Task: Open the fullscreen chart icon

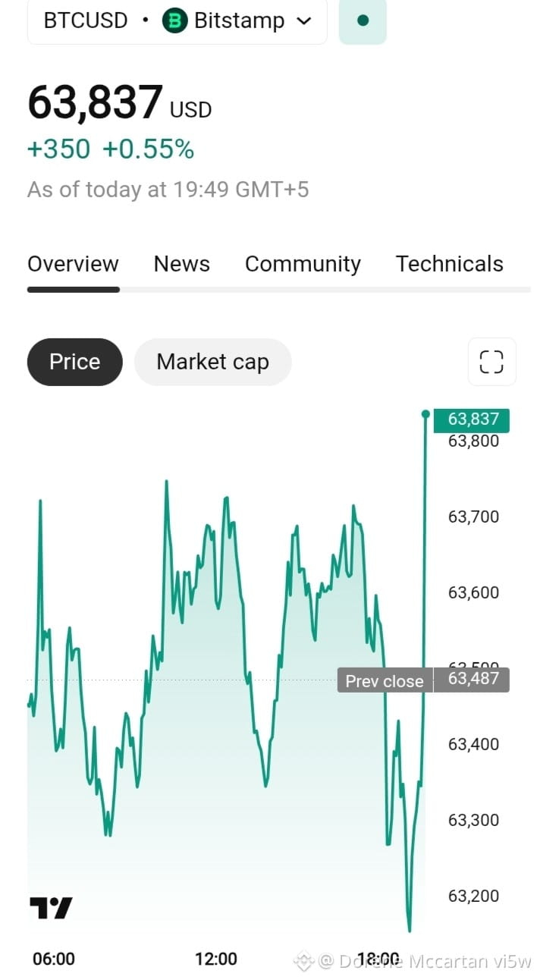Action: (x=491, y=362)
